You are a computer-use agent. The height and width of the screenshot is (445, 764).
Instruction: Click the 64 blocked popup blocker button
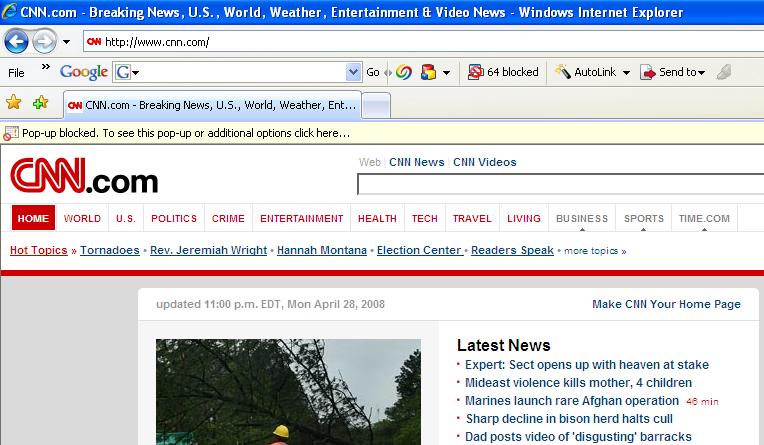click(503, 72)
